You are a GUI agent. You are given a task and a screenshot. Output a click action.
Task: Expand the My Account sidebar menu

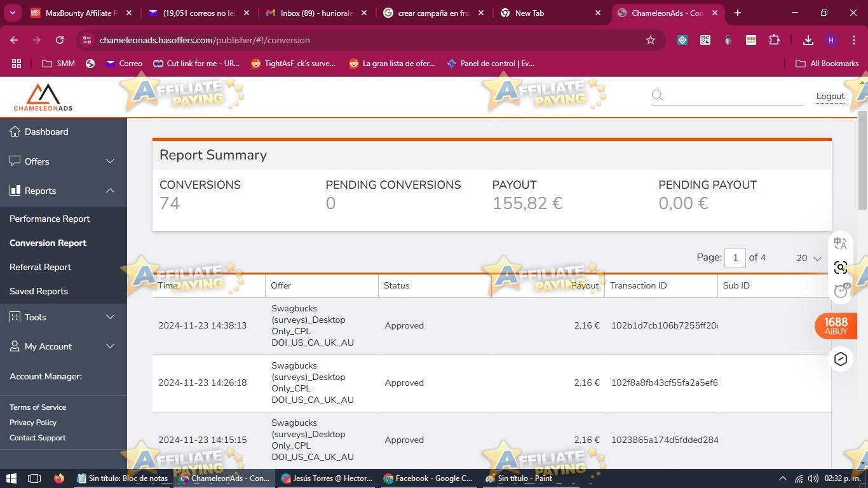110,346
